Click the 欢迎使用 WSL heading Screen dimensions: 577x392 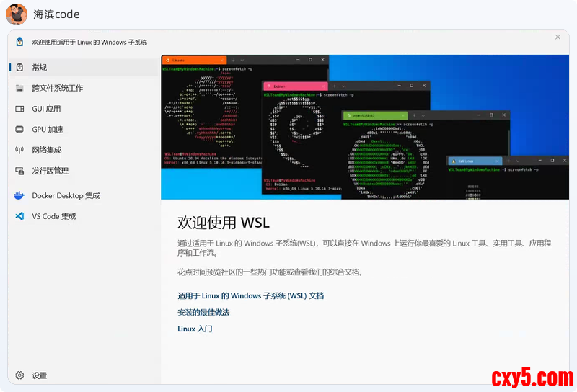pyautogui.click(x=224, y=223)
